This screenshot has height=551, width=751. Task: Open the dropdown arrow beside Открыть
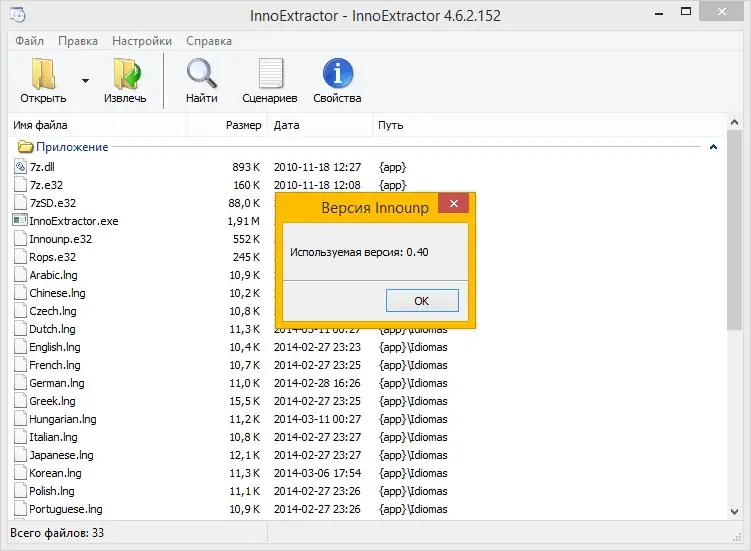coord(85,80)
